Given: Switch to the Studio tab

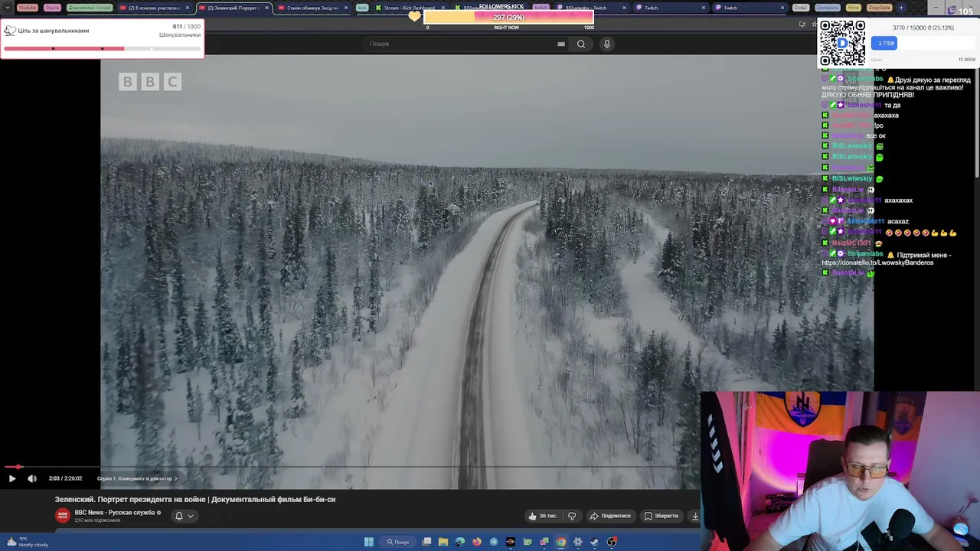Looking at the screenshot, I should tap(52, 8).
